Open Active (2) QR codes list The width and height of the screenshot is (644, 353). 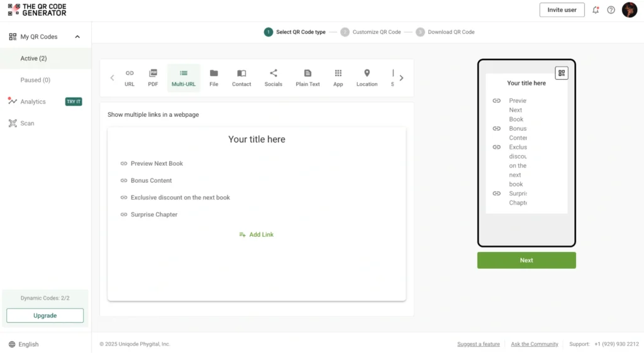(x=33, y=58)
